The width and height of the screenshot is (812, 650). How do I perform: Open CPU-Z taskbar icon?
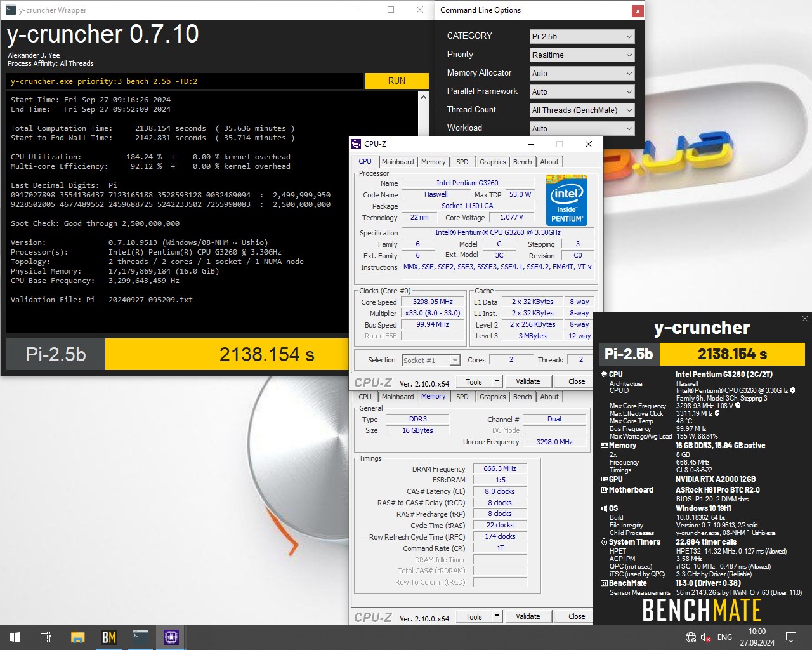171,637
